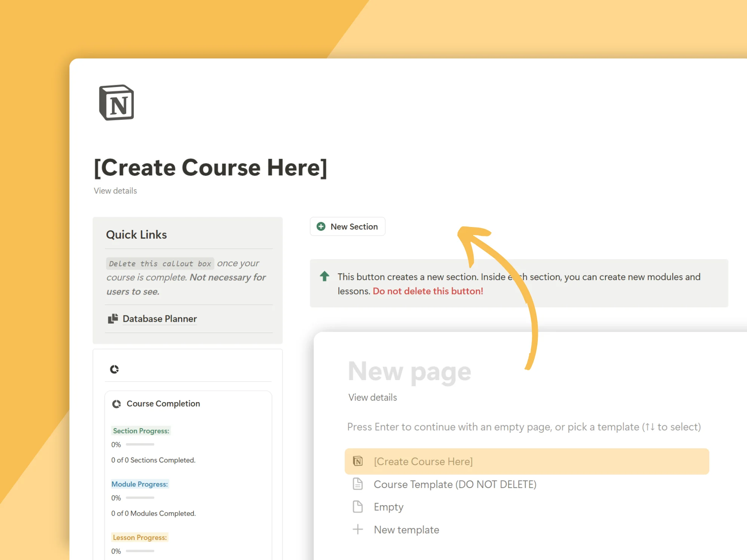Click the New page title field

point(409,371)
